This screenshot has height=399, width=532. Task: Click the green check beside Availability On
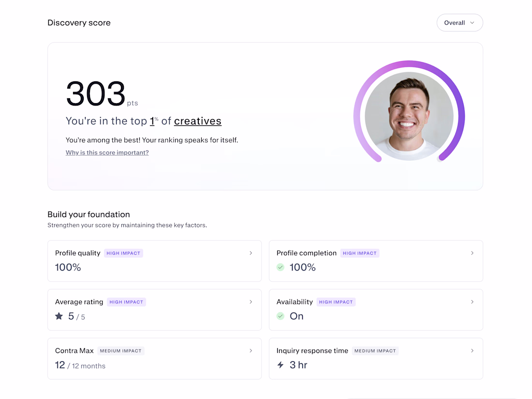280,316
